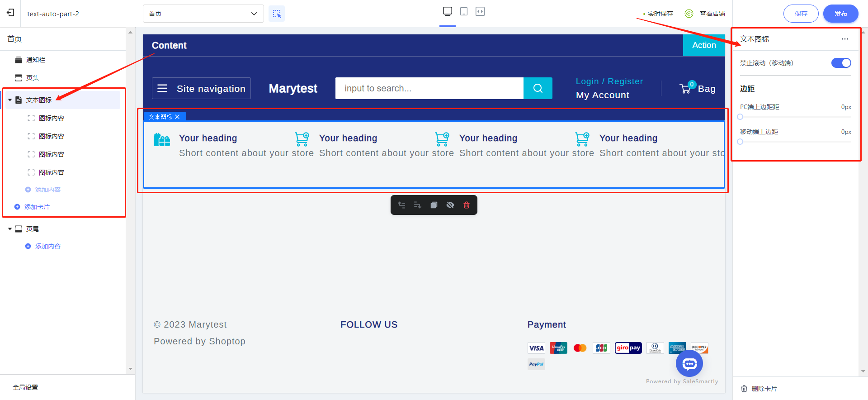Click the 查看店铺 view store icon
Image resolution: width=868 pixels, height=400 pixels.
pyautogui.click(x=689, y=14)
